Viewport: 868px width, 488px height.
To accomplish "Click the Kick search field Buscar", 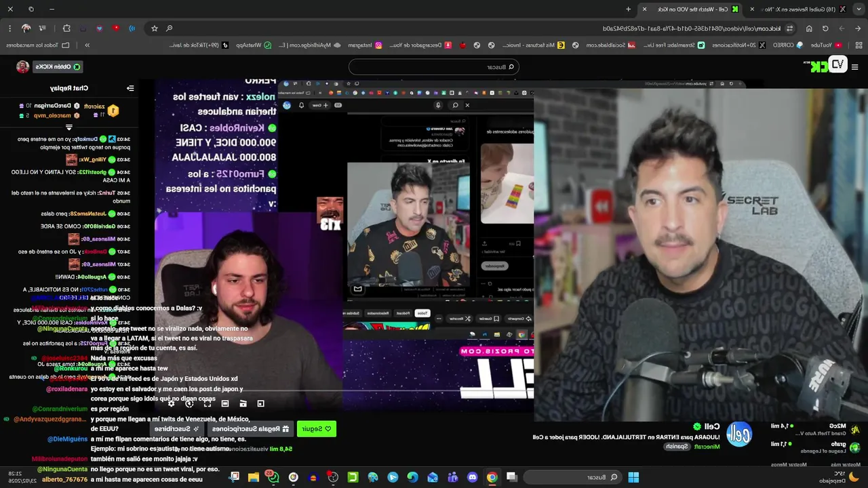I will point(434,66).
